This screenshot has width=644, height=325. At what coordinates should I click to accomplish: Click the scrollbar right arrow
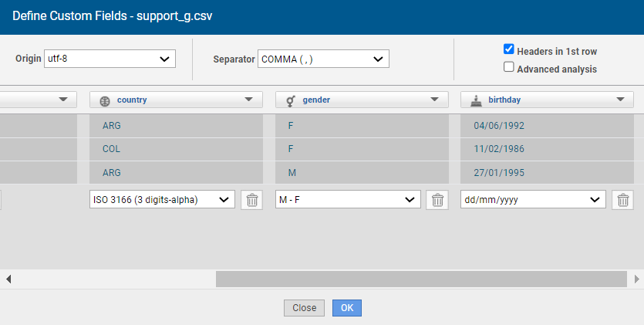(637, 279)
